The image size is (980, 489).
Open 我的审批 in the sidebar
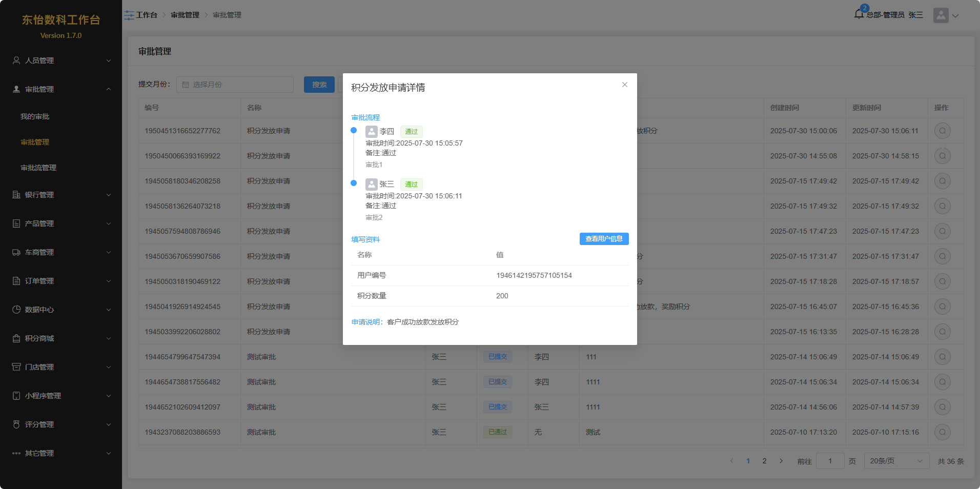[x=35, y=117]
